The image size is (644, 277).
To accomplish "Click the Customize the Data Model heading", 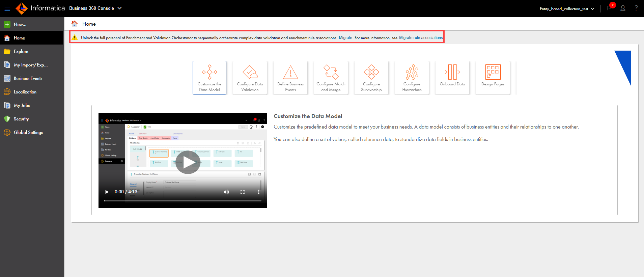I will 308,116.
